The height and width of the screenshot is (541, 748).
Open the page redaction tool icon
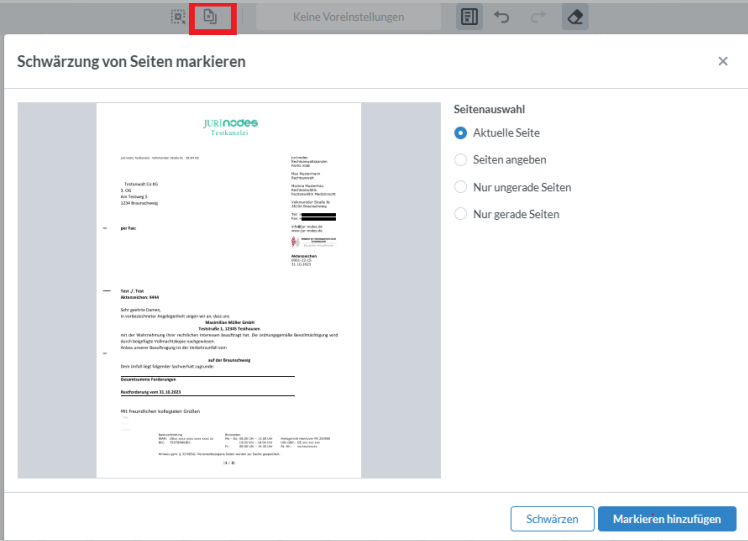(x=210, y=17)
